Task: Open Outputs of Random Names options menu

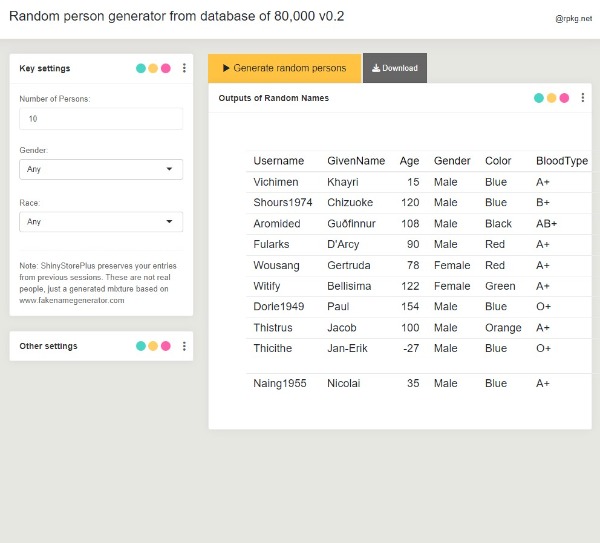Action: (582, 98)
